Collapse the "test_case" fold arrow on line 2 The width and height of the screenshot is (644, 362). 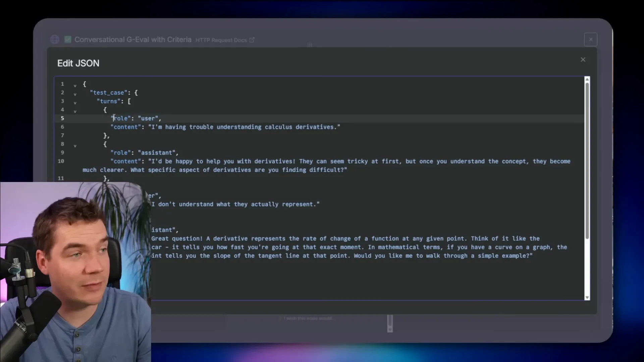click(75, 94)
